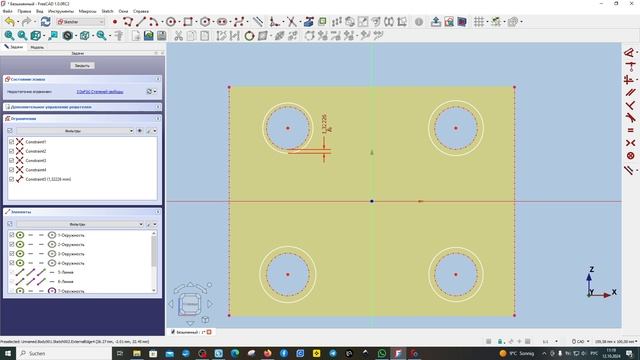The width and height of the screenshot is (640, 360).
Task: Click WhatsApp icon in the taskbar
Action: coord(382,353)
